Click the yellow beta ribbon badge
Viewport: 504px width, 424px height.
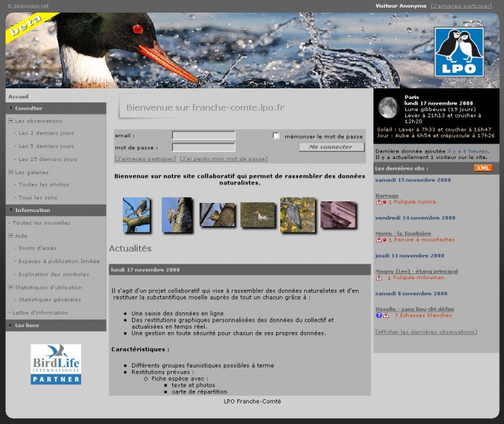pos(21,28)
